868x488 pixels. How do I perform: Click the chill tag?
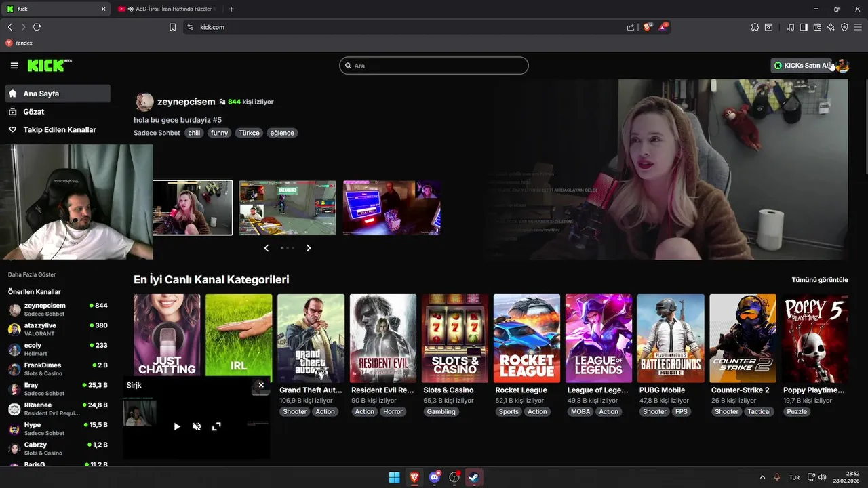[195, 133]
